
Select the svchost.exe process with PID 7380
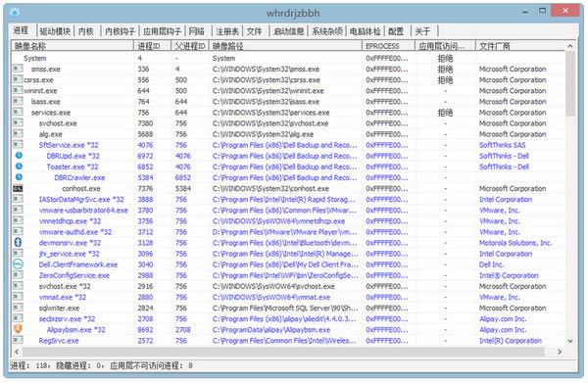pyautogui.click(x=58, y=123)
